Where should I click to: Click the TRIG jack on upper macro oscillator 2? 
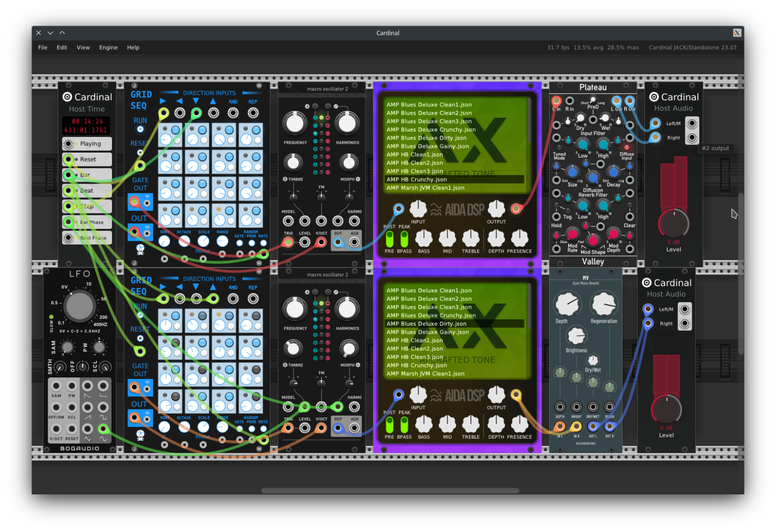288,242
